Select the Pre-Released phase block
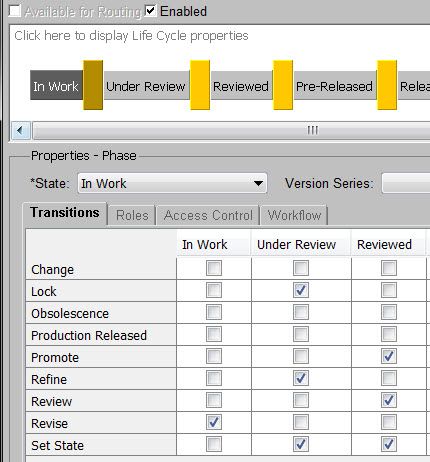 click(x=335, y=85)
